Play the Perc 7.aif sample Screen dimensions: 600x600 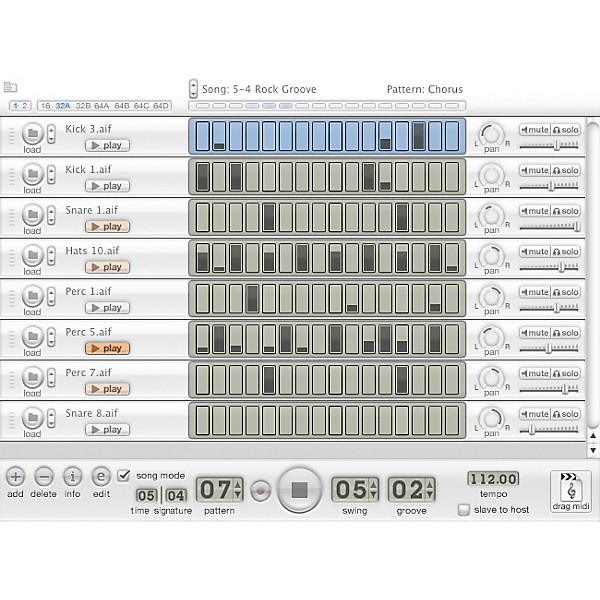click(108, 389)
